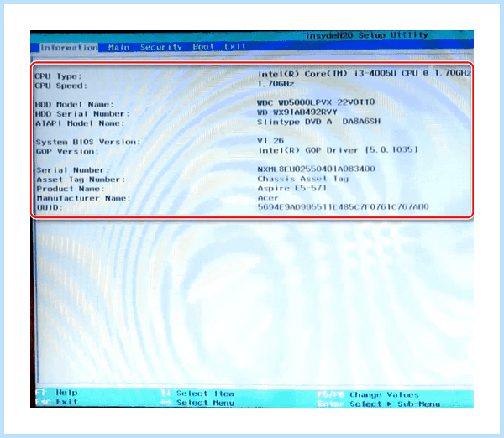Screen dimensions: 504x438
Task: Select the System BIOS Version label
Action: click(x=88, y=142)
